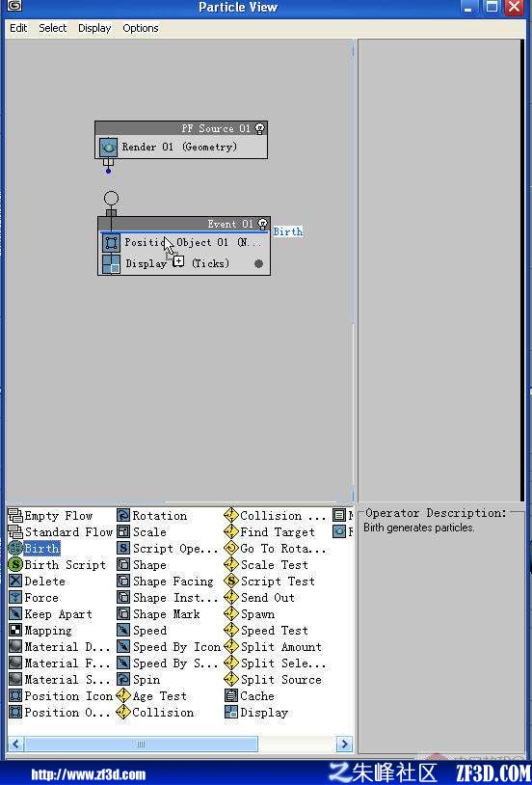Click the Birth Script operator icon

point(15,565)
